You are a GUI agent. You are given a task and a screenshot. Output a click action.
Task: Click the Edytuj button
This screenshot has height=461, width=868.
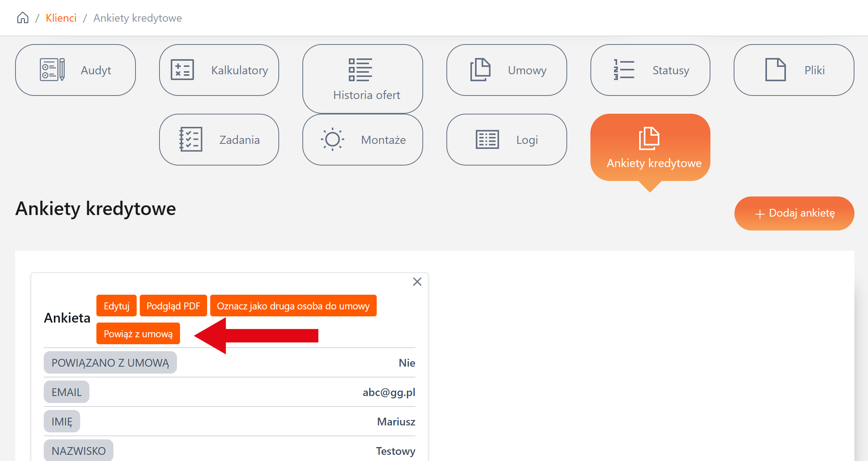(117, 306)
